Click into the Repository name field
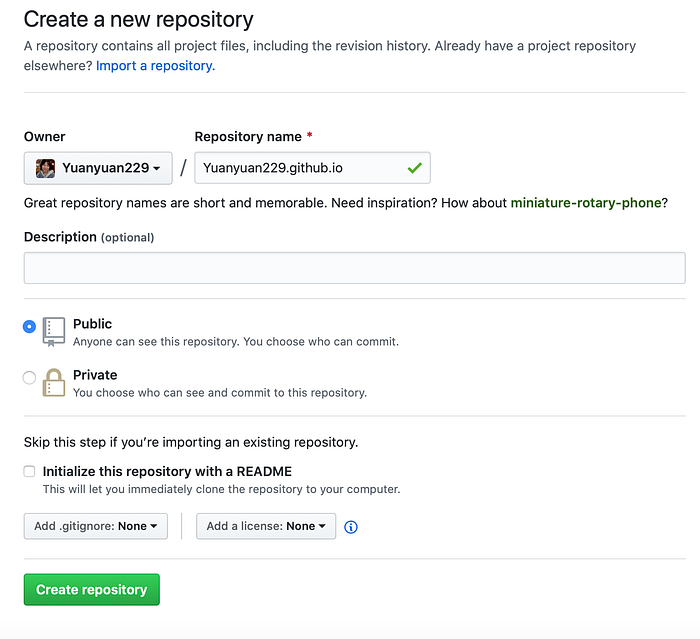This screenshot has height=639, width=700. click(312, 168)
